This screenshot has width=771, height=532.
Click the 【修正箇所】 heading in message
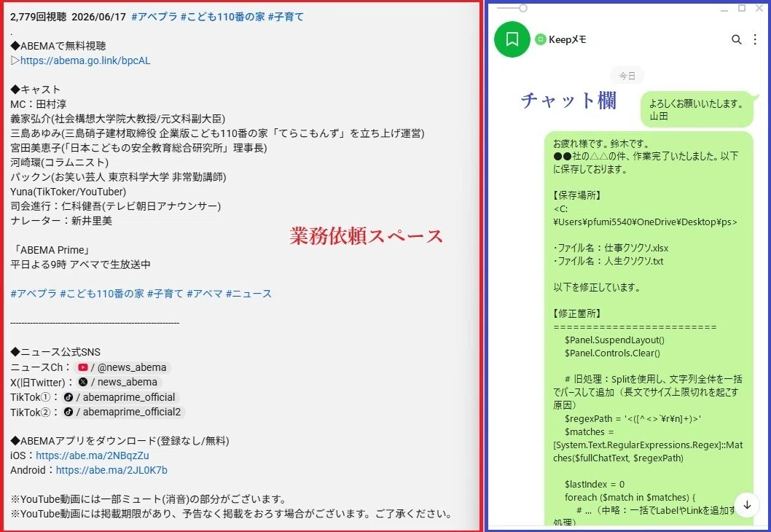click(x=577, y=313)
